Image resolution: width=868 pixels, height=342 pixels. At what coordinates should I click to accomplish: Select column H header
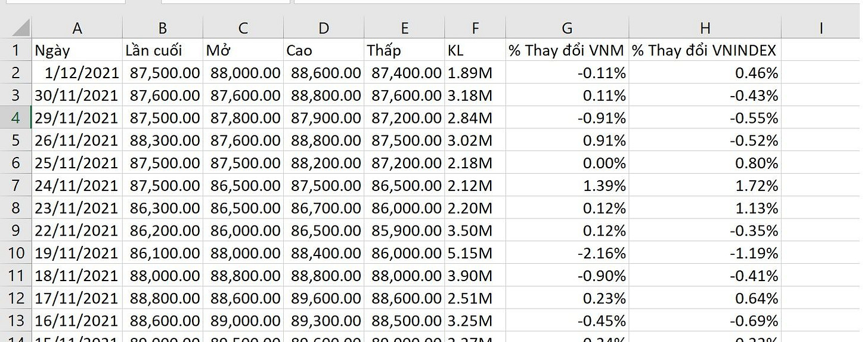tap(705, 28)
